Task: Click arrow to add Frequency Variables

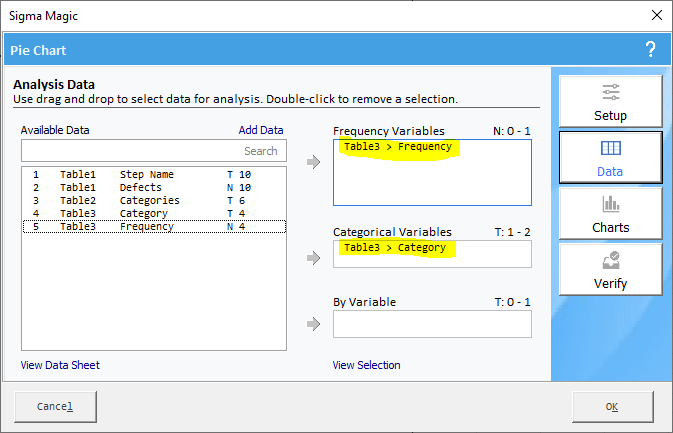Action: tap(314, 162)
